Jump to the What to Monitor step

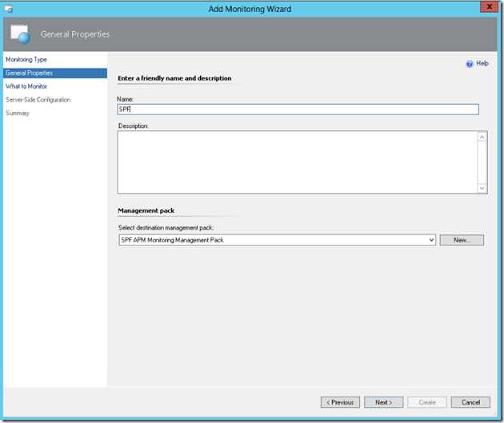coord(26,86)
